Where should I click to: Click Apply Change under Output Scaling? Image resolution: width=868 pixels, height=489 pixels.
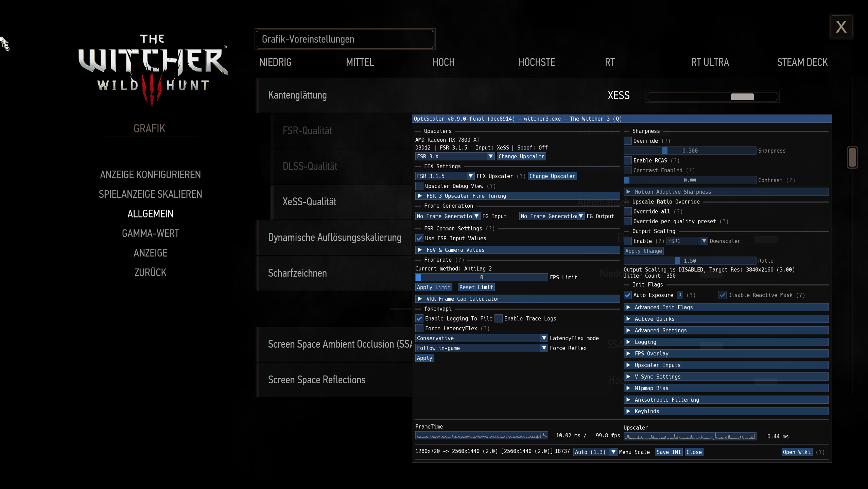[x=643, y=251]
